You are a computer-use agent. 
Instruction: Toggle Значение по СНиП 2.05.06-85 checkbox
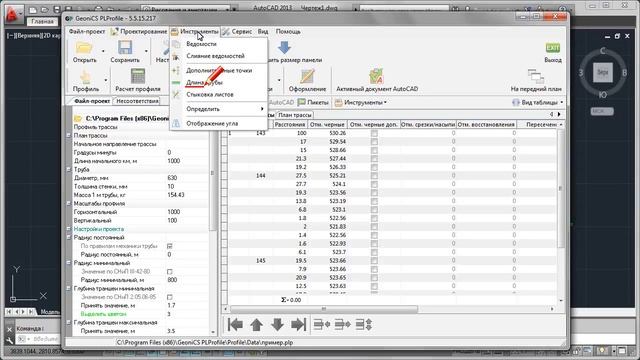170,297
